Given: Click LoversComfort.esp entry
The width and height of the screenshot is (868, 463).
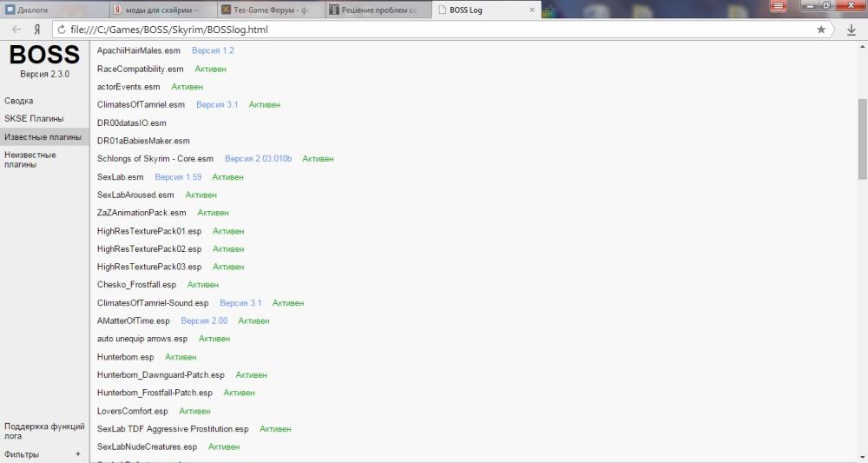Looking at the screenshot, I should coord(132,411).
